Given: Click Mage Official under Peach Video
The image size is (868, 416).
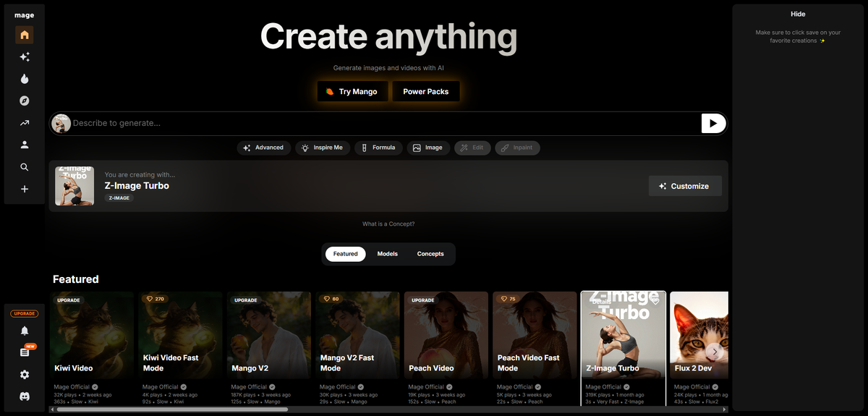Looking at the screenshot, I should tap(426, 387).
